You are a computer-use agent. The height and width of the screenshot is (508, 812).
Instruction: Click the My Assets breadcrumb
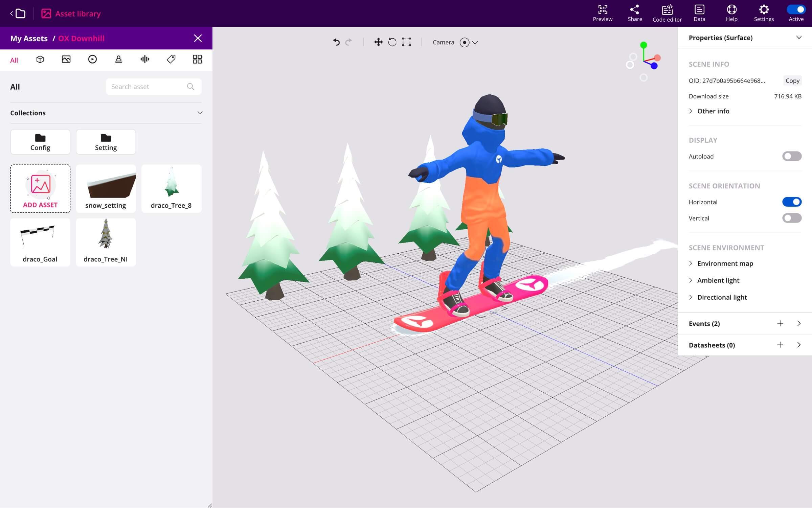tap(29, 38)
